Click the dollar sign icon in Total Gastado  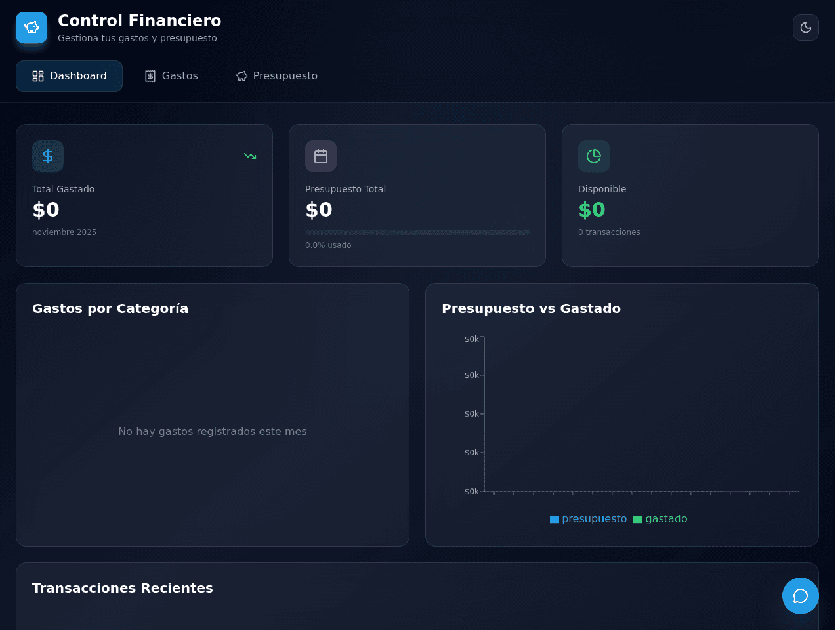(x=48, y=156)
